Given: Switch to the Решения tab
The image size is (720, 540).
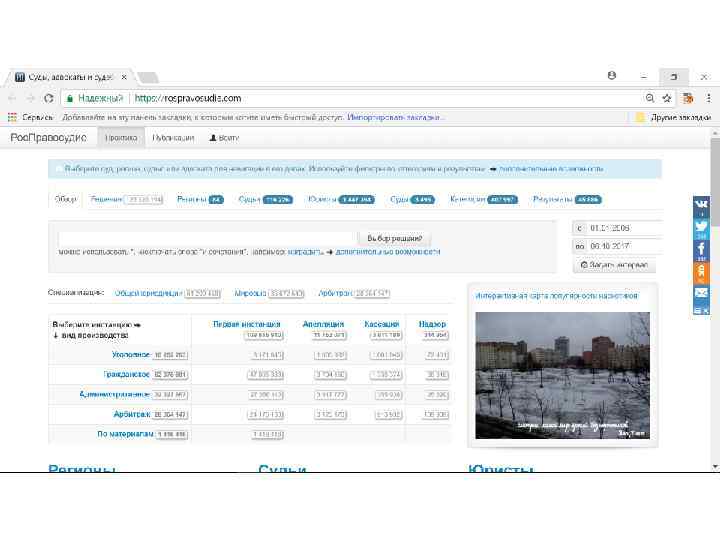Looking at the screenshot, I should (127, 199).
